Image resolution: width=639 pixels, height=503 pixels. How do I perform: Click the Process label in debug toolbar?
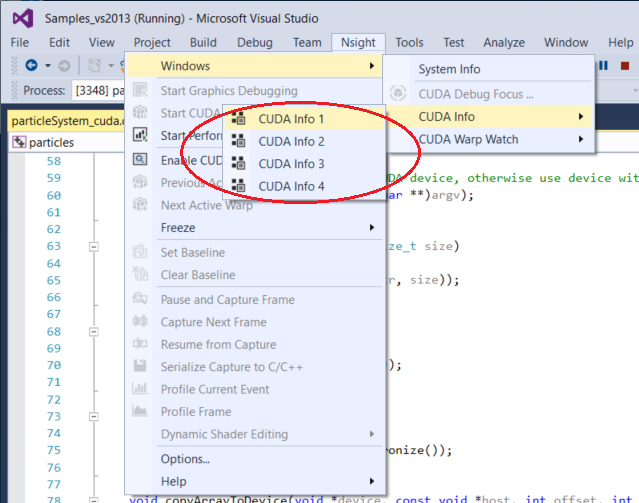44,90
